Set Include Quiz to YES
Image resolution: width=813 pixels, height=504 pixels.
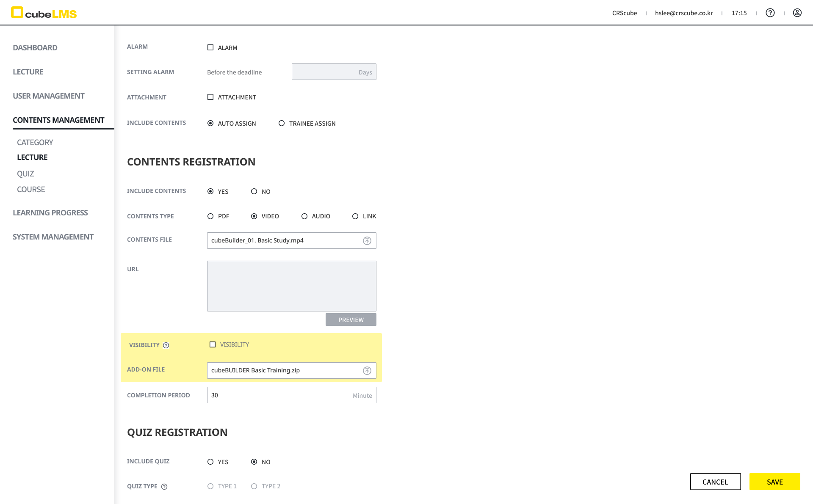click(x=210, y=462)
